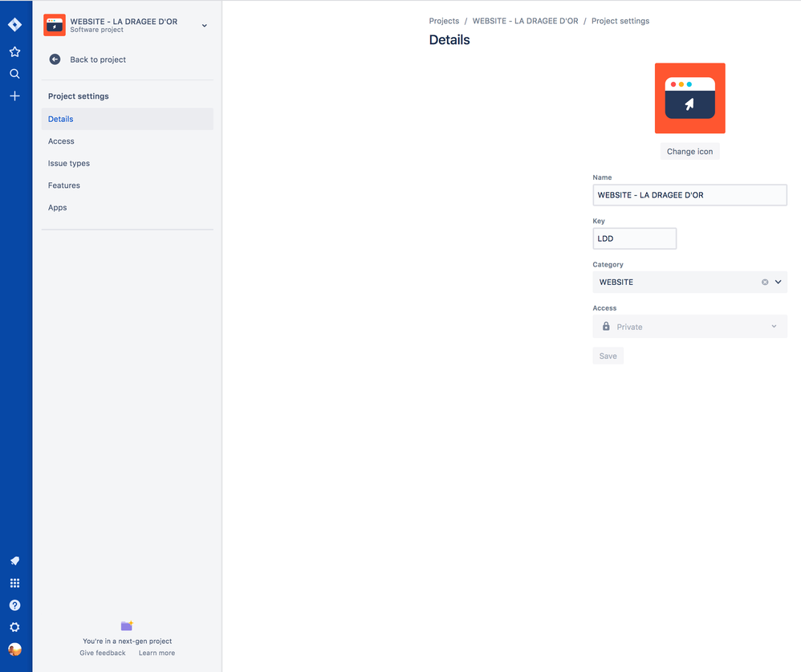Click 'You're in a next-gen project' text
The image size is (801, 672).
[127, 641]
